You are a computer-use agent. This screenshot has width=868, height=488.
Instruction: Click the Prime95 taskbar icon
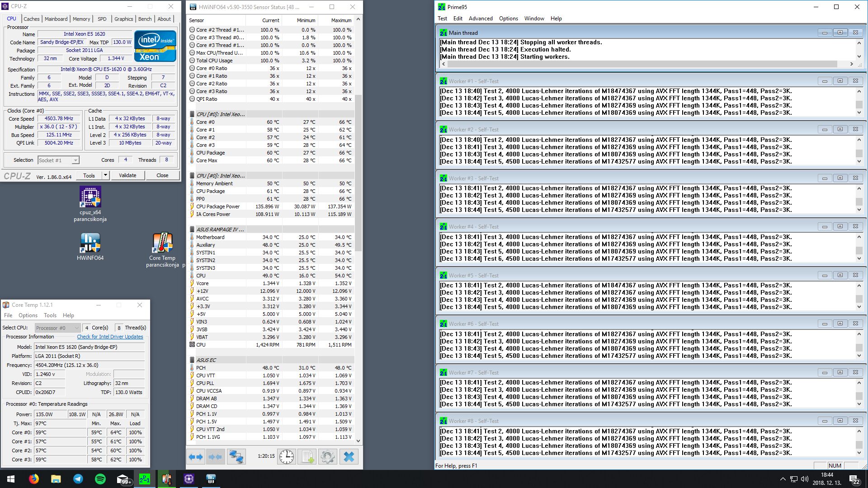click(145, 479)
